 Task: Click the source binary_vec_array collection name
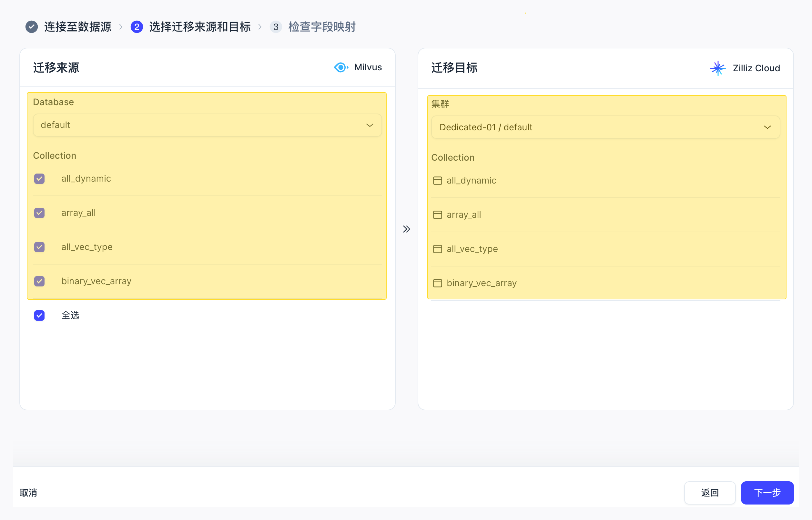(x=96, y=281)
